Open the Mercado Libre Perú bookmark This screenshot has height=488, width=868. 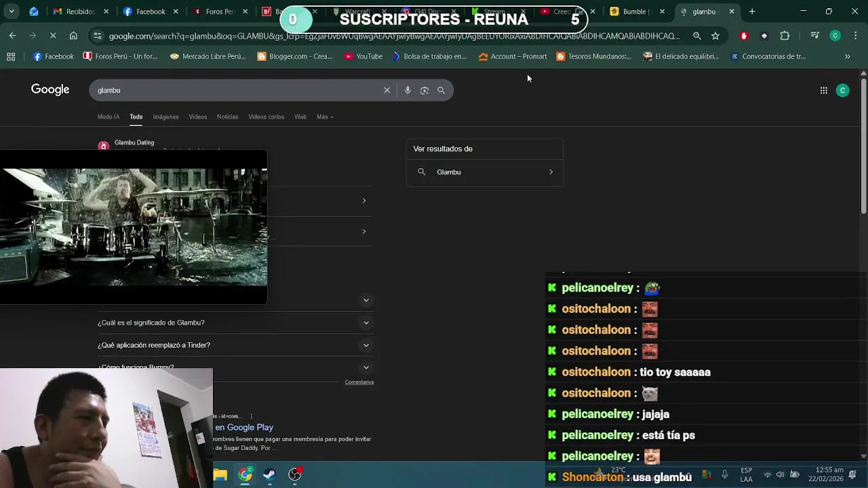tap(208, 56)
